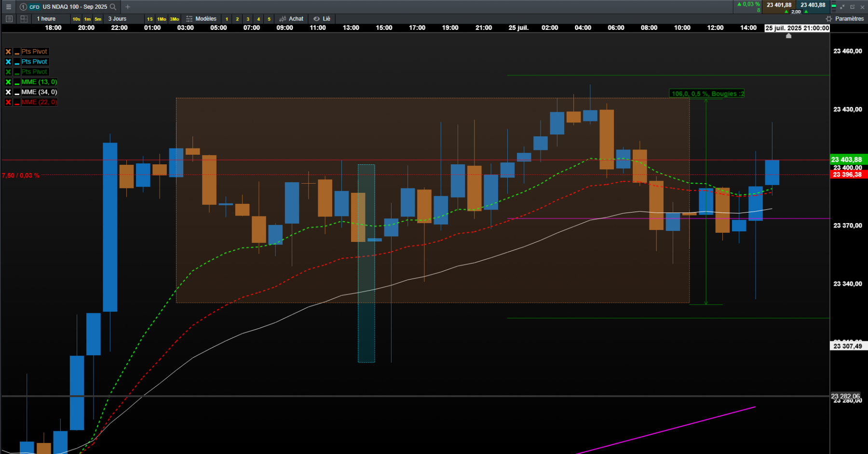The height and width of the screenshot is (454, 868).
Task: Click the red 23 396,38 price label
Action: 849,174
